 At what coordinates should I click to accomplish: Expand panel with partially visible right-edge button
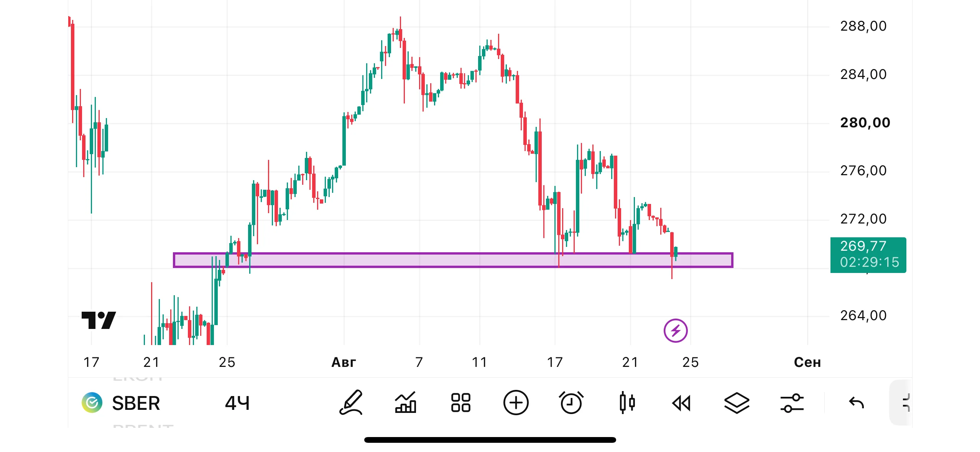click(x=901, y=403)
